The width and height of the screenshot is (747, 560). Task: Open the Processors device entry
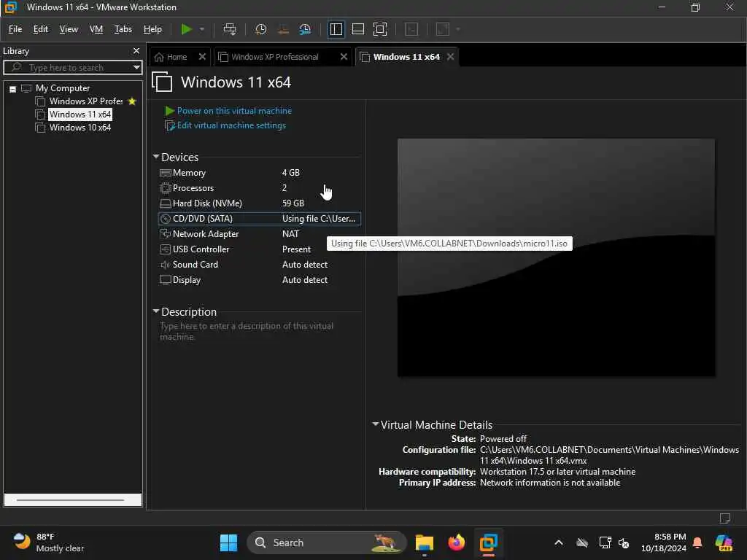click(259, 188)
